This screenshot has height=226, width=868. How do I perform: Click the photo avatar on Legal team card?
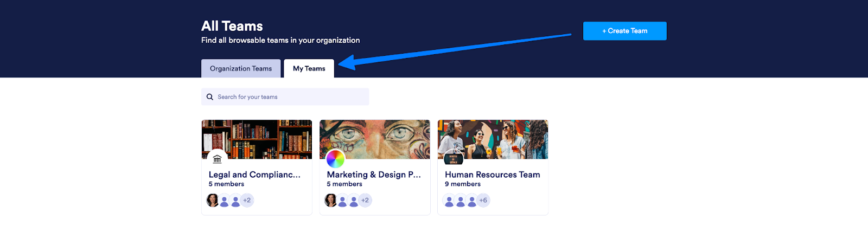[x=213, y=201]
